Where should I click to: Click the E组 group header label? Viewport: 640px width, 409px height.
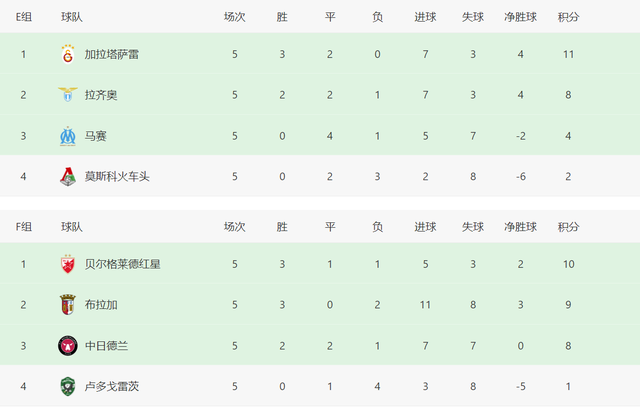24,17
